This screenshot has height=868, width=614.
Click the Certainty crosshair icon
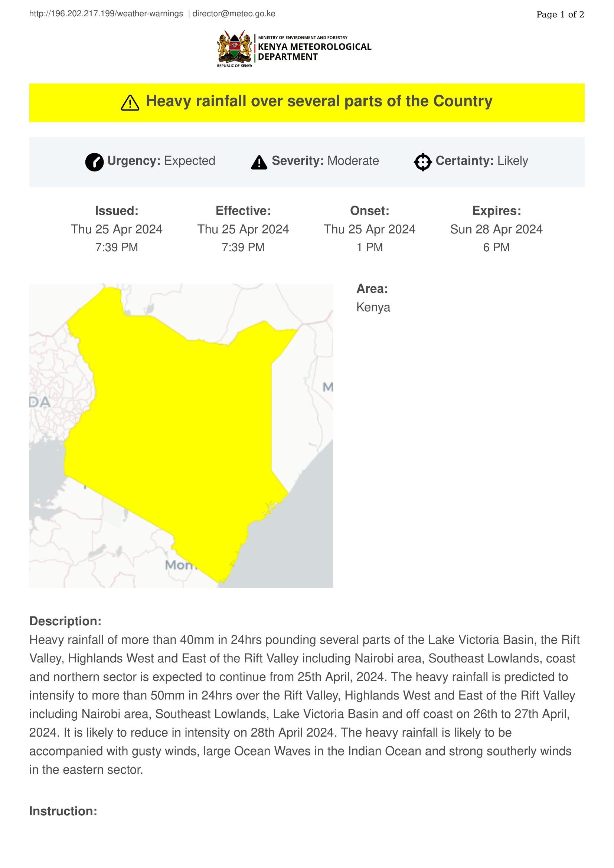[x=423, y=162]
